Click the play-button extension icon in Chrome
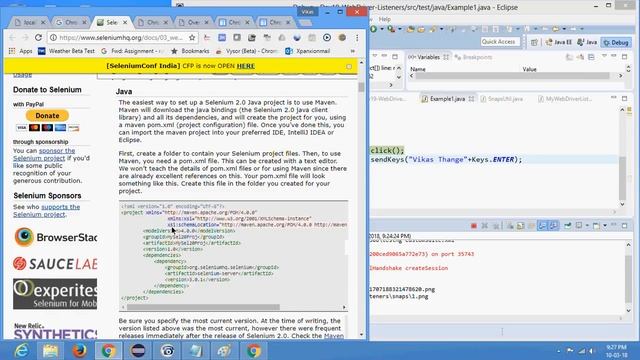This screenshot has width=640, height=360. [x=327, y=38]
